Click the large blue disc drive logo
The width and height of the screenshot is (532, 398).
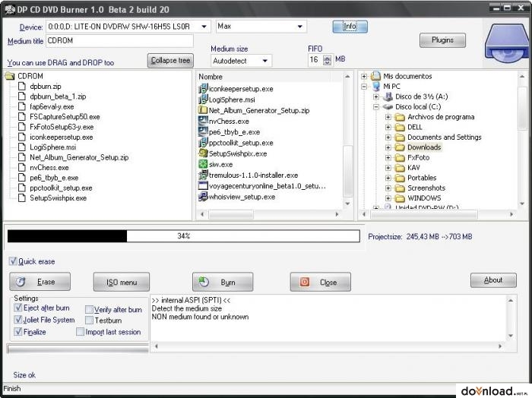pyautogui.click(x=507, y=43)
